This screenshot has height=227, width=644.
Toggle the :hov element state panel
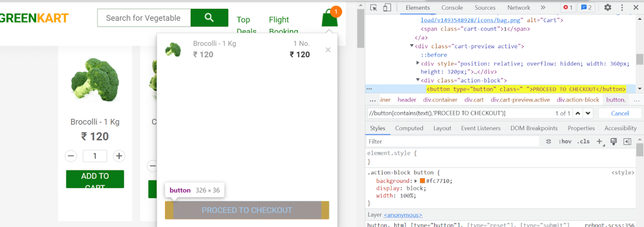pos(565,142)
